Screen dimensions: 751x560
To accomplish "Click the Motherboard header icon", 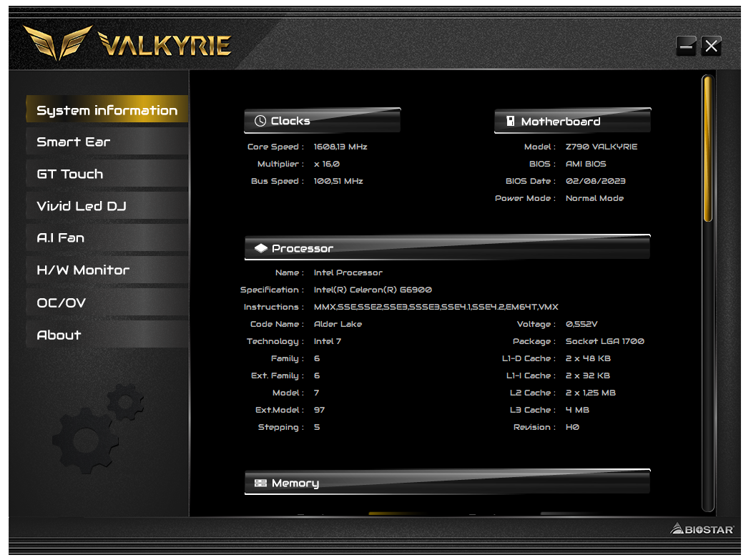I will point(511,121).
